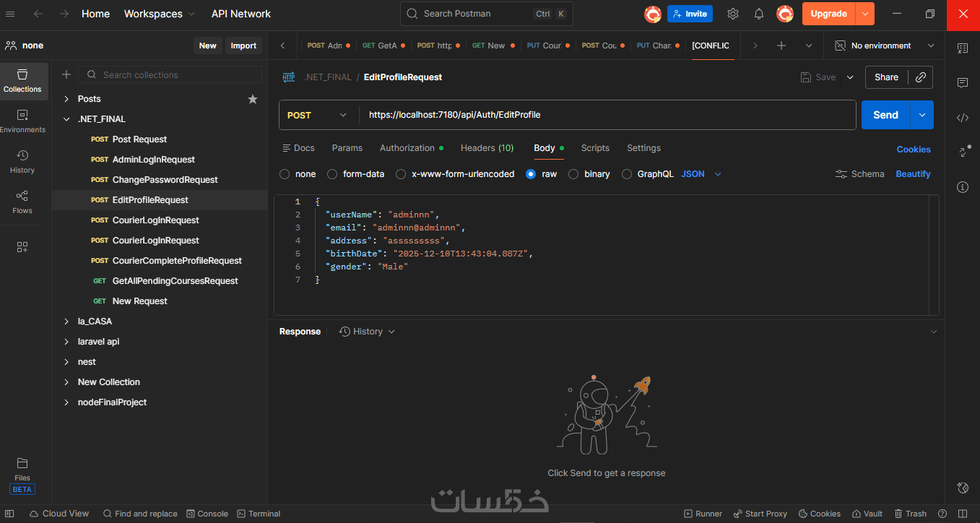Open the user avatar beside Upgrade
The height and width of the screenshot is (523, 980).
point(785,14)
